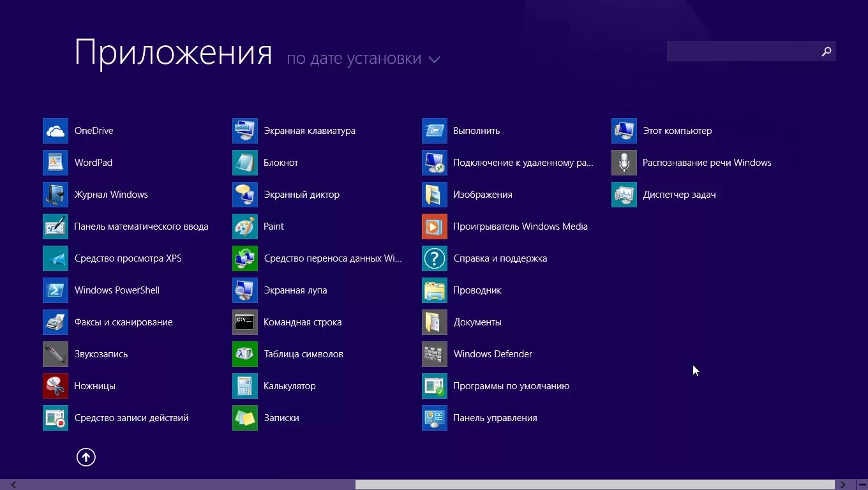Viewport: 868px width, 490px height.
Task: Open Подключение к удаленному рабочему столу icon
Action: pyautogui.click(x=435, y=163)
